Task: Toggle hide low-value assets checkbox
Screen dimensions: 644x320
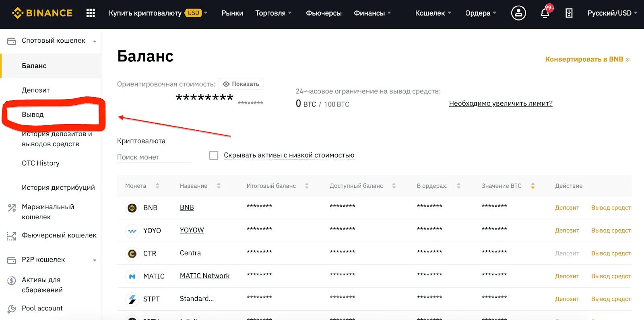Action: 214,155
